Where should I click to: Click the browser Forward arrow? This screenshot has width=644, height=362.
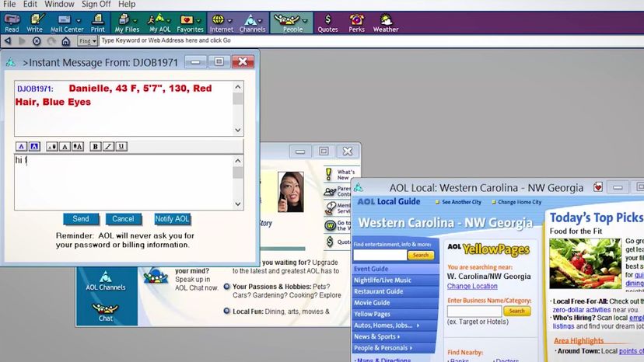(23, 40)
